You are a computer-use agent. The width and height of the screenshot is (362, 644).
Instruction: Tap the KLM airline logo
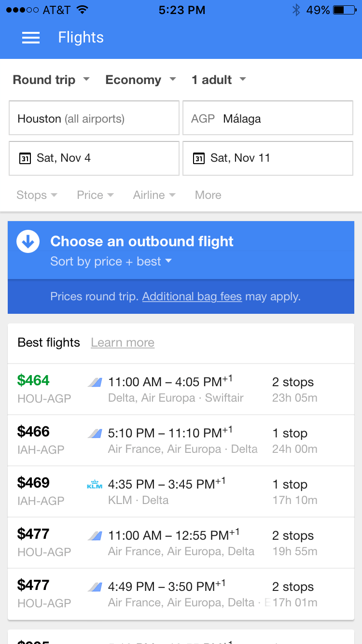(x=95, y=485)
